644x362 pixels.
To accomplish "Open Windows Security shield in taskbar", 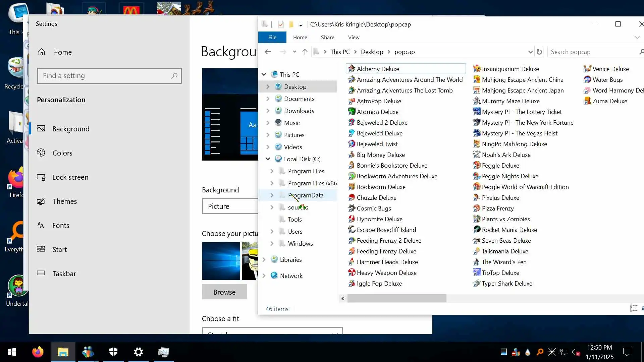I will pyautogui.click(x=113, y=352).
